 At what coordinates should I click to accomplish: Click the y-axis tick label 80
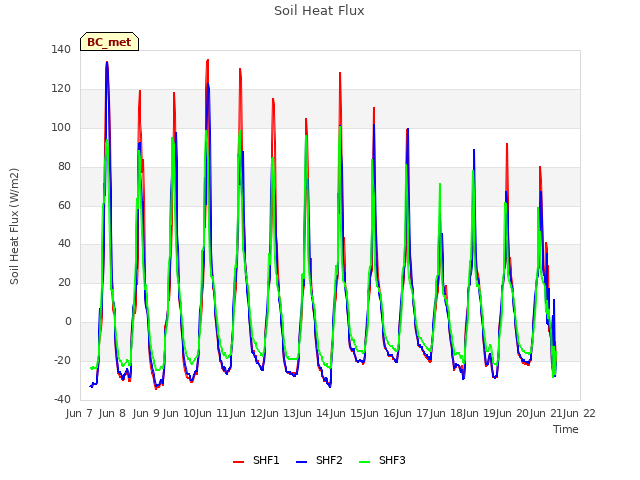pos(64,167)
